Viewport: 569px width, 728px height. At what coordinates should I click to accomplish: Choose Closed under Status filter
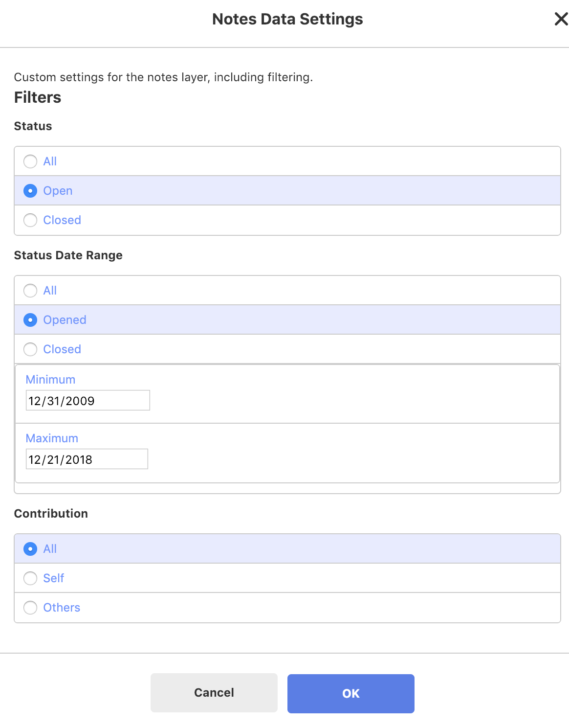coord(30,220)
